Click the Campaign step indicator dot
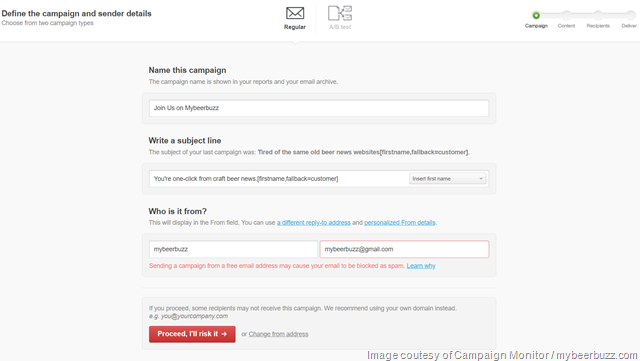This screenshot has width=640, height=361. pos(536,16)
